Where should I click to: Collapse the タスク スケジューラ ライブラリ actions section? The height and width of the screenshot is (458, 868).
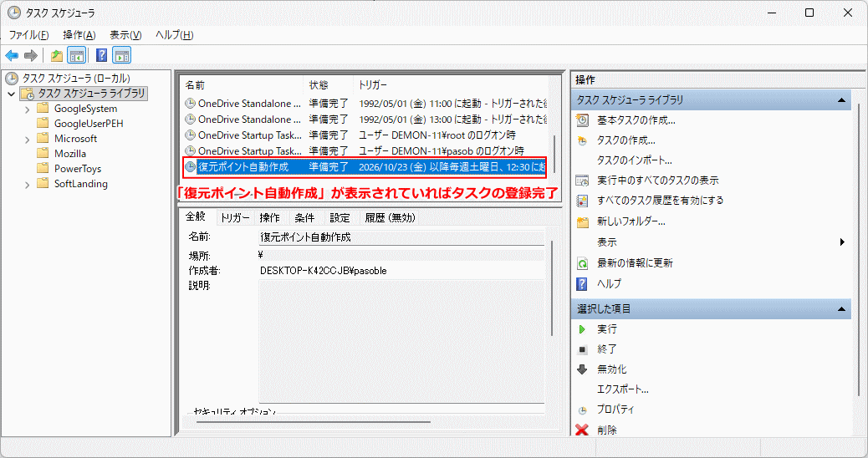pyautogui.click(x=841, y=100)
